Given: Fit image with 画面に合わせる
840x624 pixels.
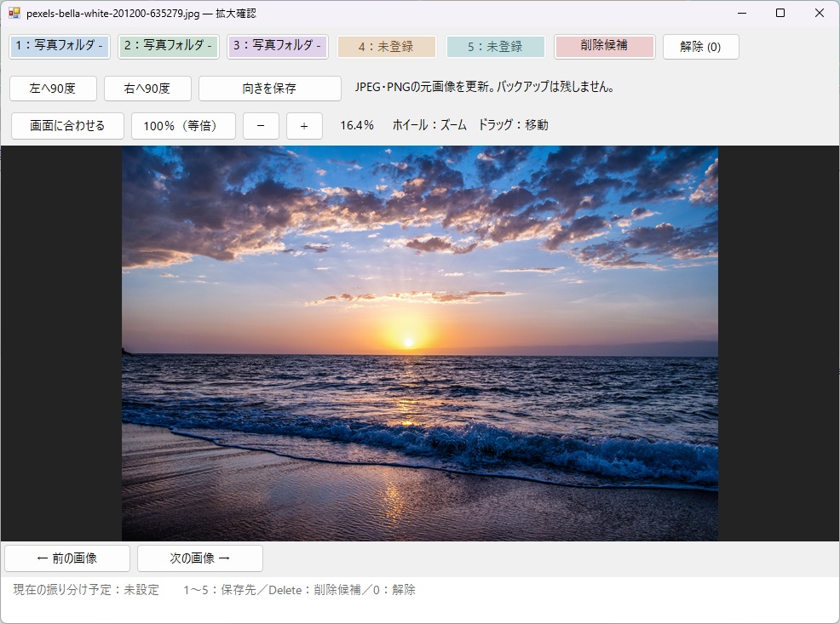Looking at the screenshot, I should 67,126.
